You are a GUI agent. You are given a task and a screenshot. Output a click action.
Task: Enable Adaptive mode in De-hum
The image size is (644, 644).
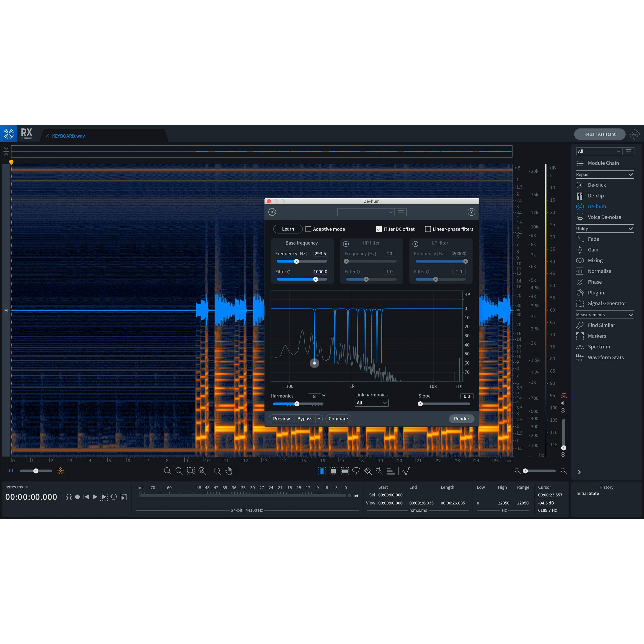tap(308, 229)
